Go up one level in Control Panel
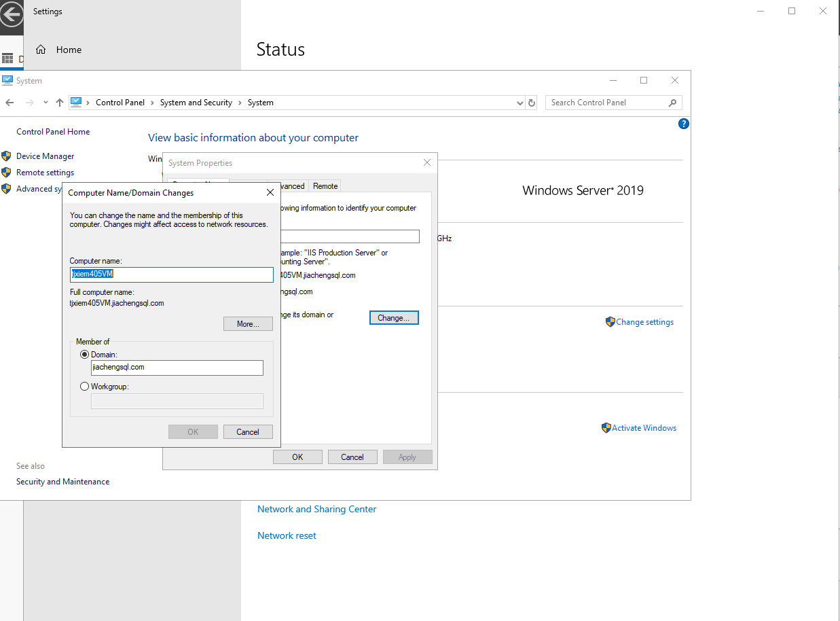840x621 pixels. [60, 103]
